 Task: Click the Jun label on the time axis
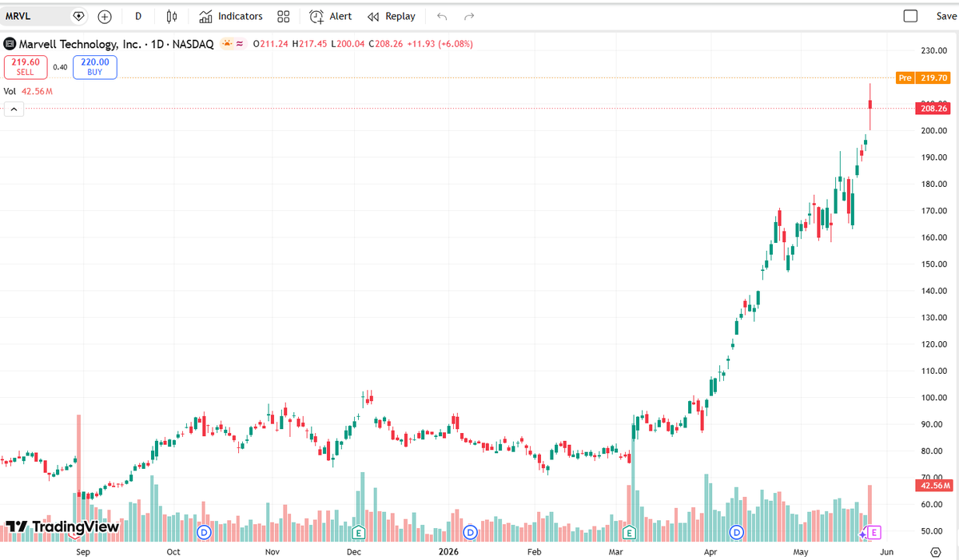click(886, 551)
